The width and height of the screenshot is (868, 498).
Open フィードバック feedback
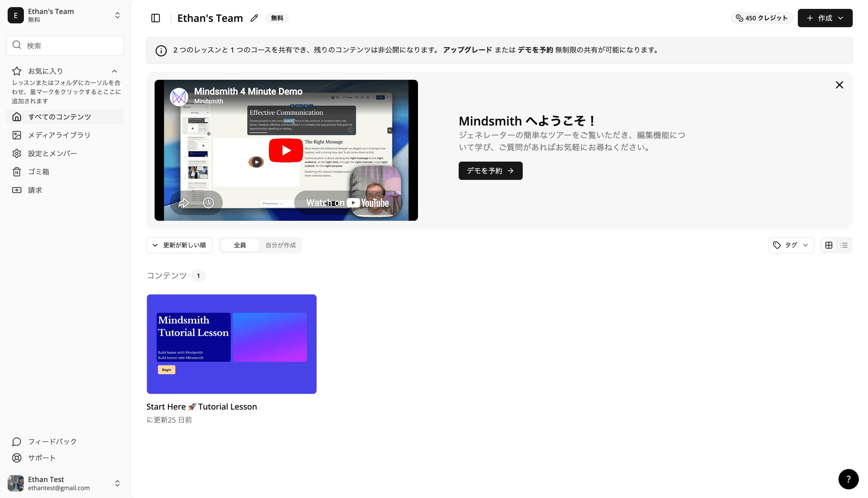(65, 442)
